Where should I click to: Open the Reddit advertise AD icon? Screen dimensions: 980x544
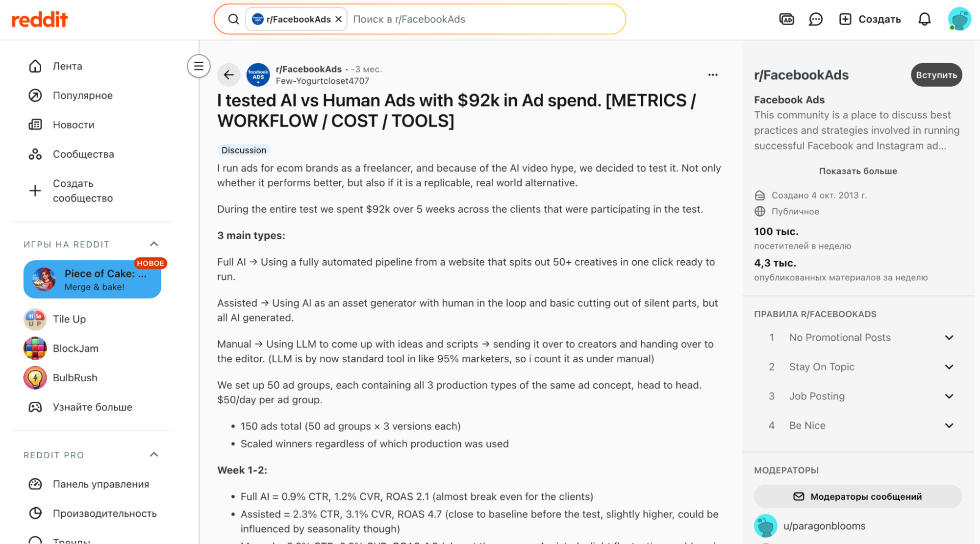click(x=786, y=19)
